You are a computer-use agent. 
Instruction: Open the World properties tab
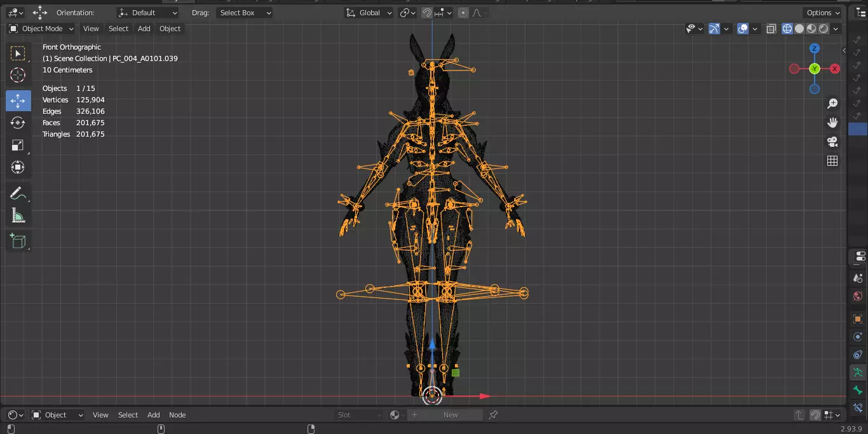click(x=858, y=297)
